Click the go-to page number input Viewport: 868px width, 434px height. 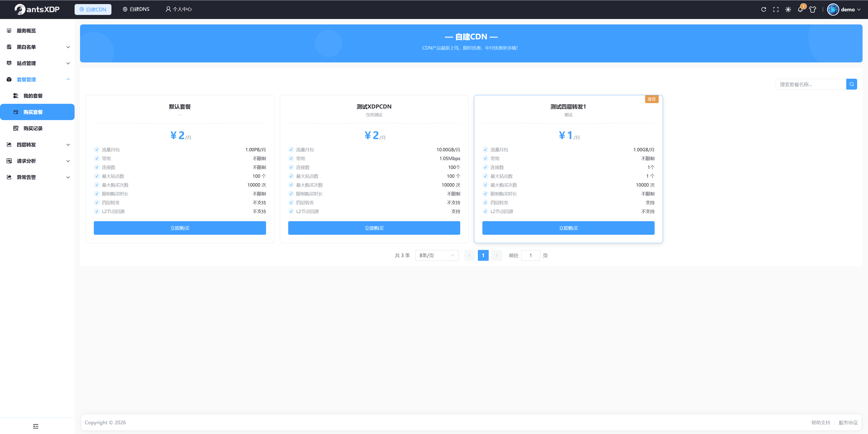530,256
